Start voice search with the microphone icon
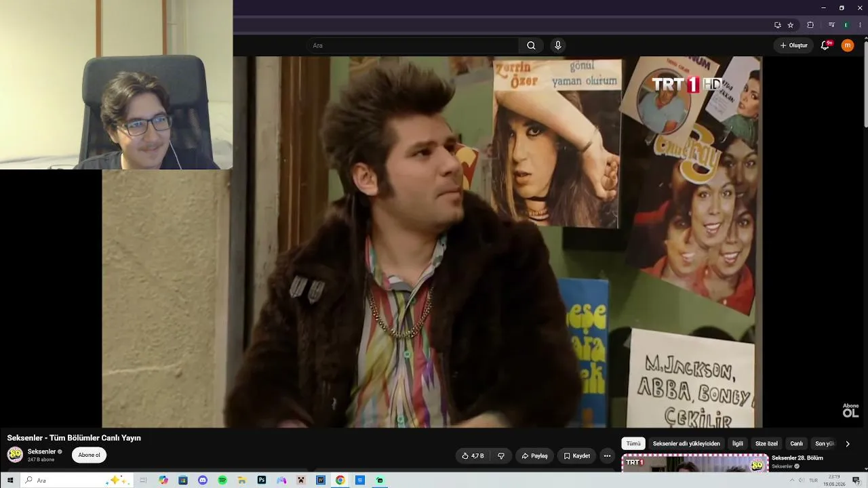Image resolution: width=868 pixels, height=488 pixels. 558,45
